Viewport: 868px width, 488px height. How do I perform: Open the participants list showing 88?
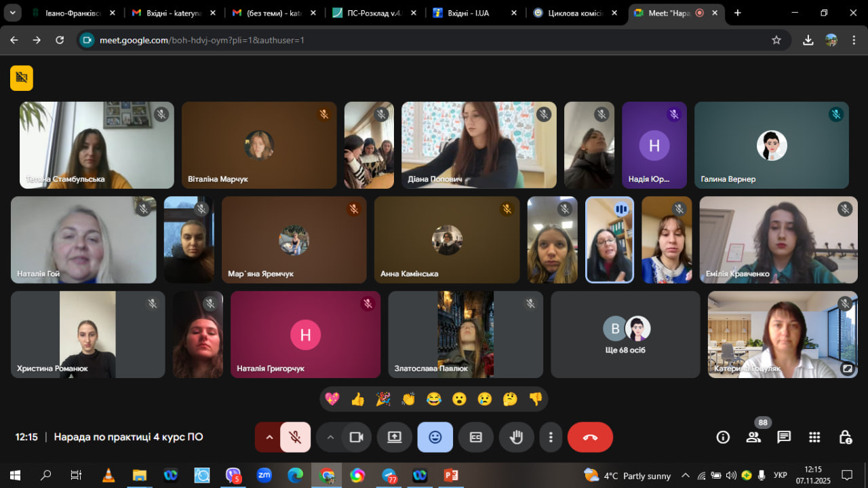coord(753,437)
